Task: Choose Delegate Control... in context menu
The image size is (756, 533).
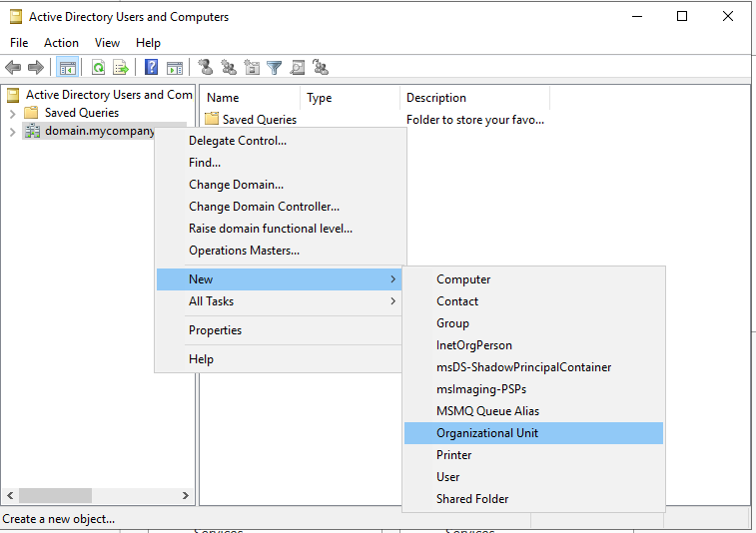Action: pos(238,141)
